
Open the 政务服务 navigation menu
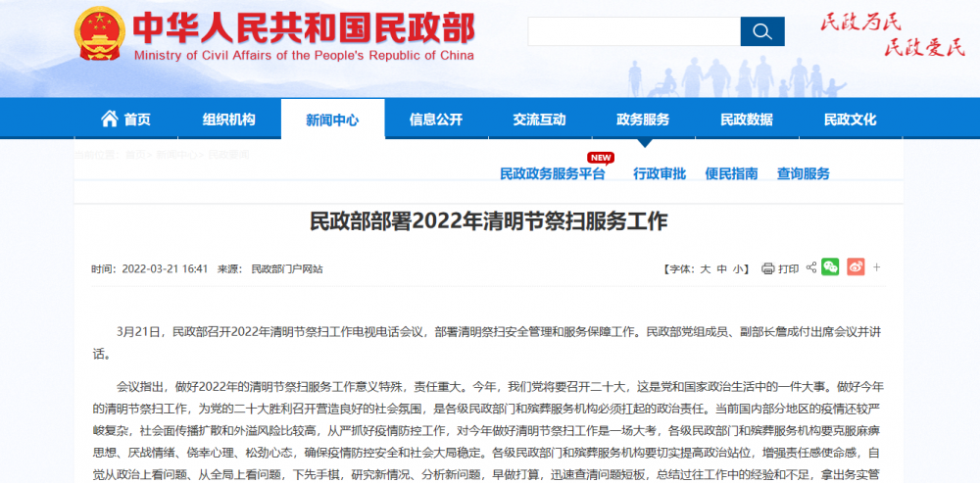[643, 120]
